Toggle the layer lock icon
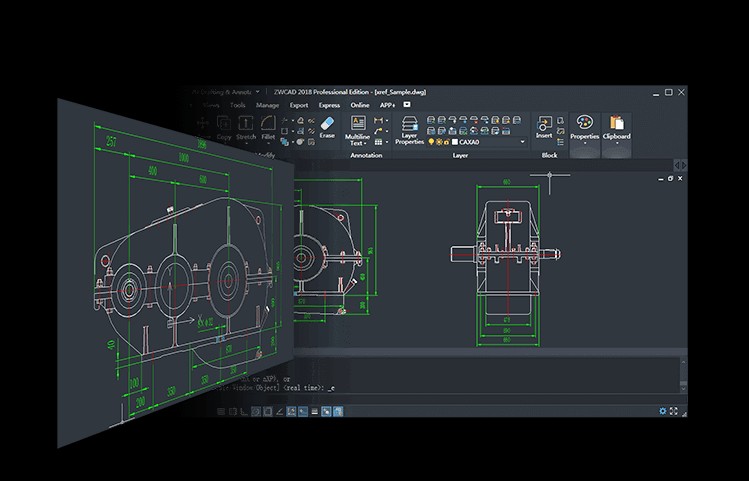This screenshot has height=481, width=749. click(447, 142)
